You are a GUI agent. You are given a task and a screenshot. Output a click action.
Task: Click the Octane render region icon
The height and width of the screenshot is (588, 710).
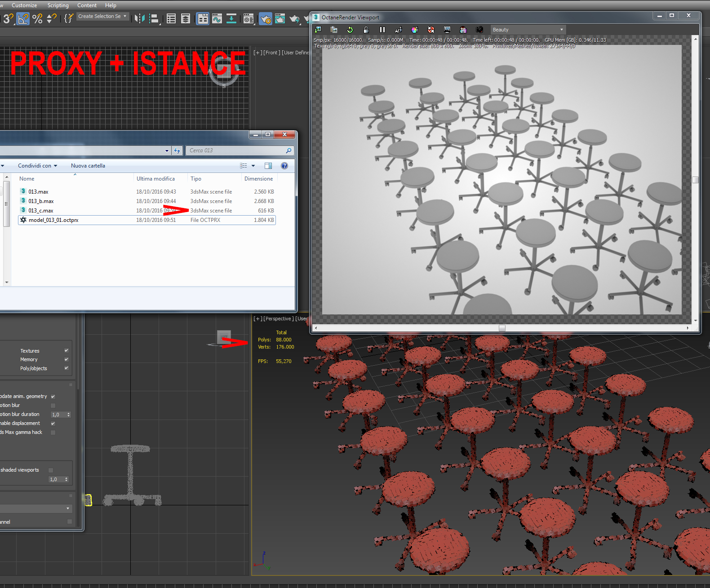click(x=431, y=30)
